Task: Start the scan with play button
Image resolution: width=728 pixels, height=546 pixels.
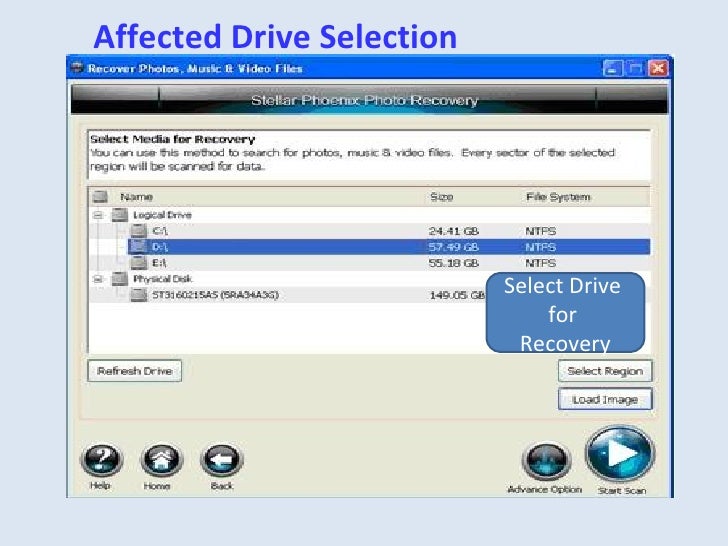Action: 620,454
